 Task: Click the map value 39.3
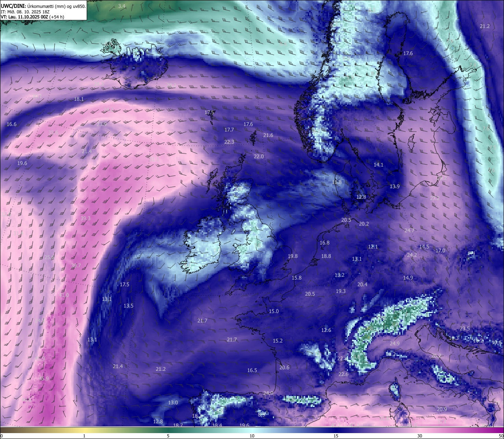(85, 219)
